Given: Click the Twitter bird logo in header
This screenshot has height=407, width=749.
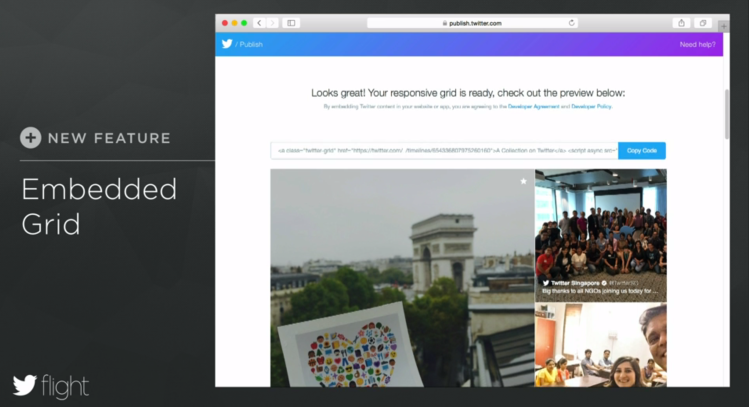Looking at the screenshot, I should [x=227, y=44].
